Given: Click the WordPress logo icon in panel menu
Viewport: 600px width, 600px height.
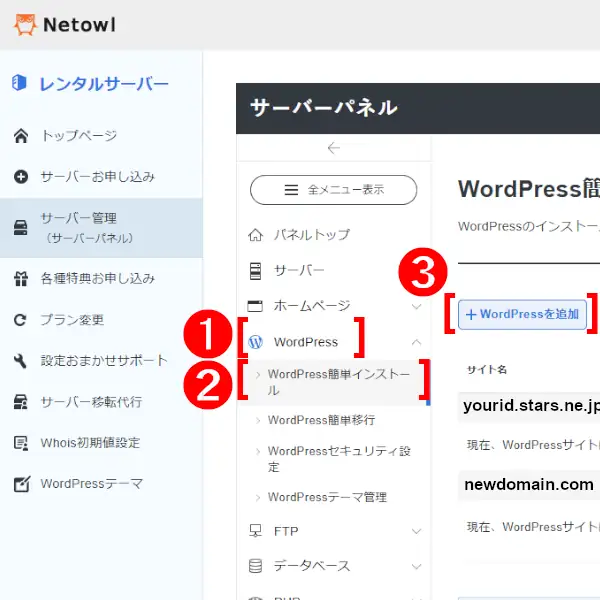Looking at the screenshot, I should pos(256,342).
